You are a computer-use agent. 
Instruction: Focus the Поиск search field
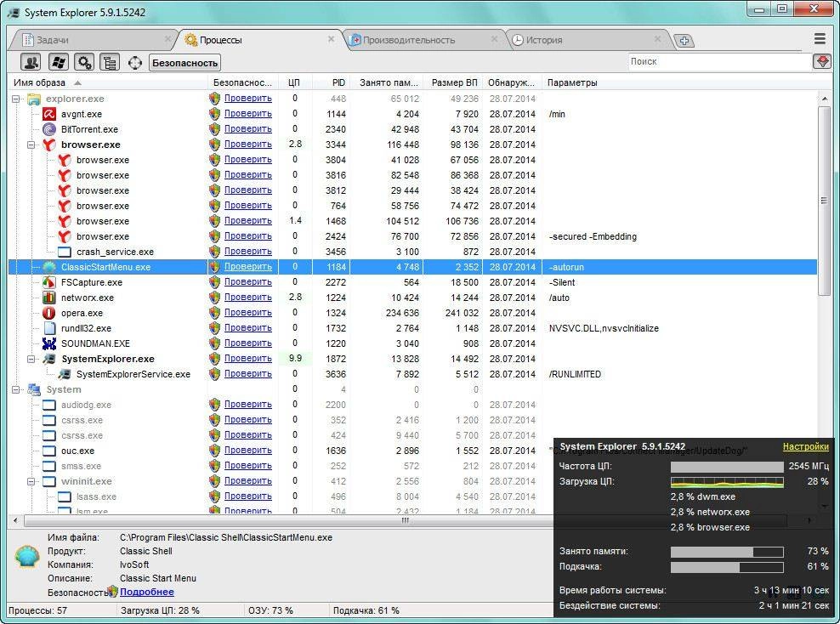(720, 61)
